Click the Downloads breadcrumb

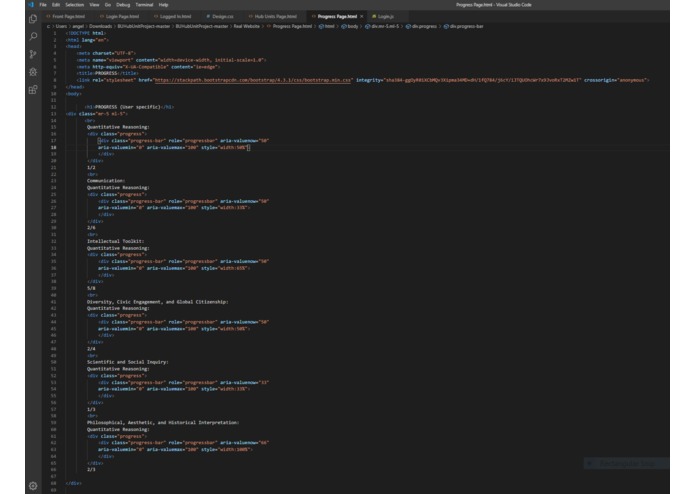pos(101,27)
